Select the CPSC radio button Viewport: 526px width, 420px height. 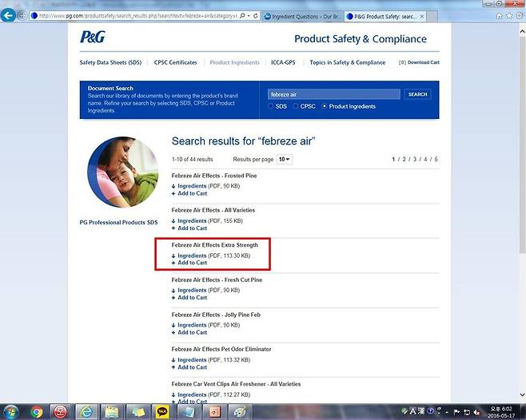(295, 106)
